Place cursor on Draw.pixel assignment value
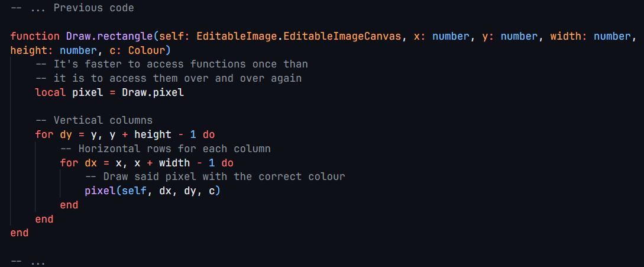The height and width of the screenshot is (267, 644). point(153,92)
